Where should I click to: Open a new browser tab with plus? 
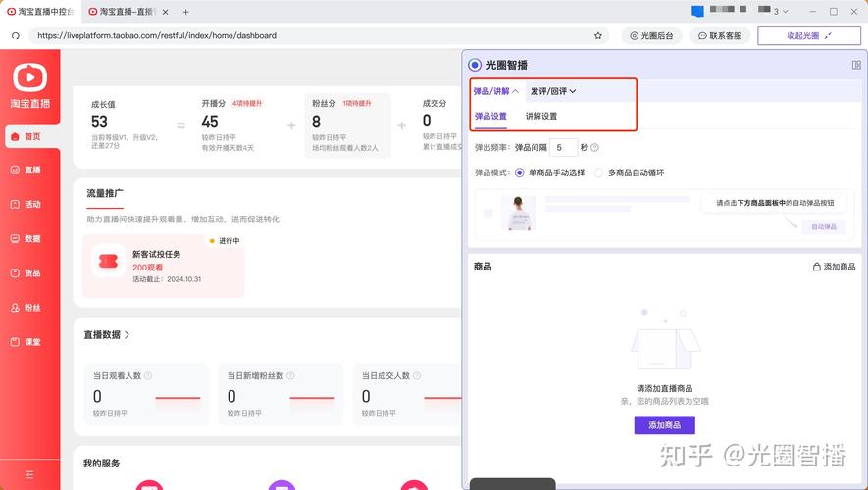(x=186, y=12)
